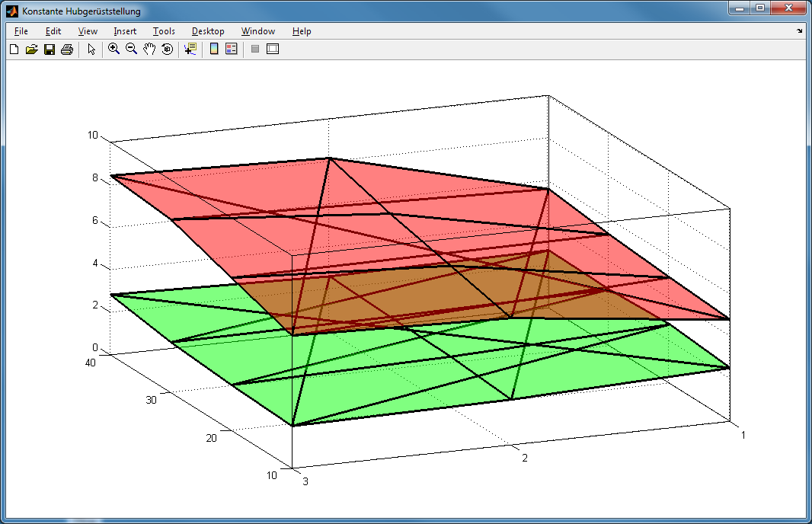Toggle the Data Cursor tool
The width and height of the screenshot is (812, 524).
coord(190,50)
